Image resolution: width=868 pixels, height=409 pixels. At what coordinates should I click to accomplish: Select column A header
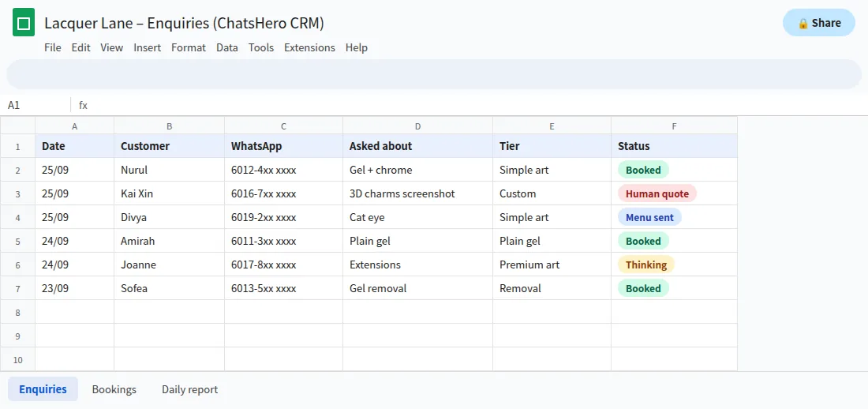tap(75, 126)
